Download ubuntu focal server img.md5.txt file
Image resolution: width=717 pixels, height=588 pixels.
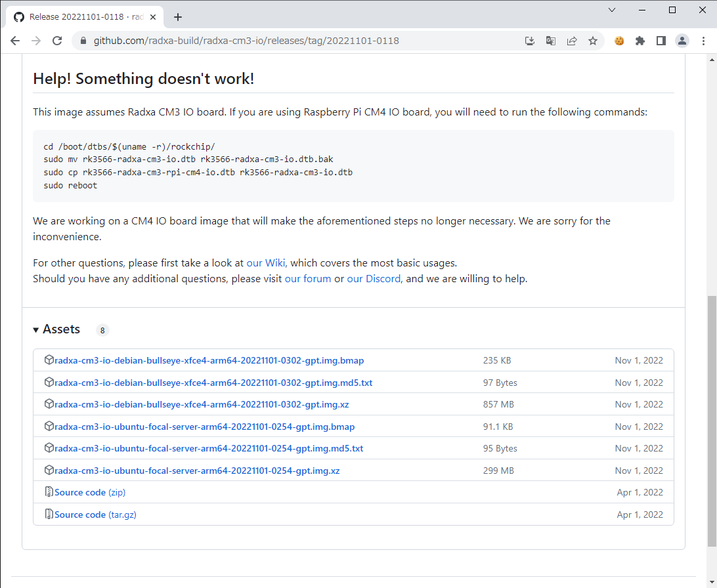click(209, 449)
